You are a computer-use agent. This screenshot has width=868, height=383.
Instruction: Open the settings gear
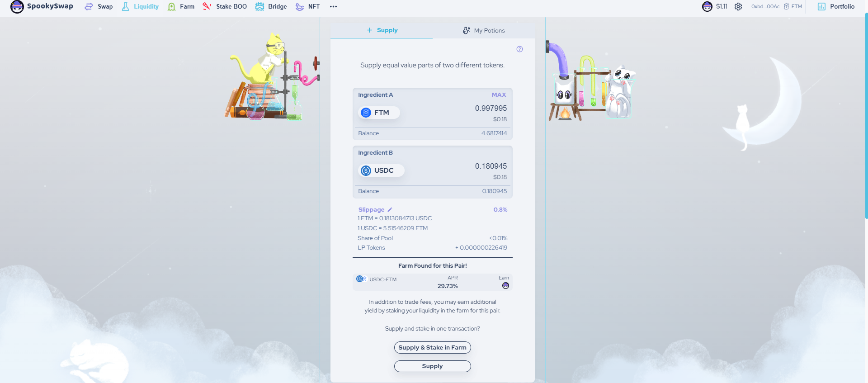point(738,6)
